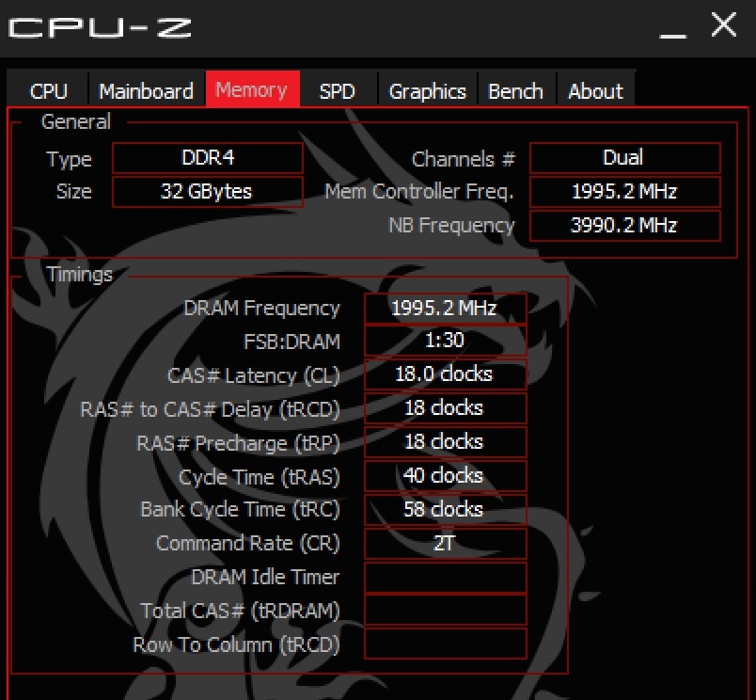The height and width of the screenshot is (700, 756).
Task: Click the DRAM Frequency value field
Action: 445,308
